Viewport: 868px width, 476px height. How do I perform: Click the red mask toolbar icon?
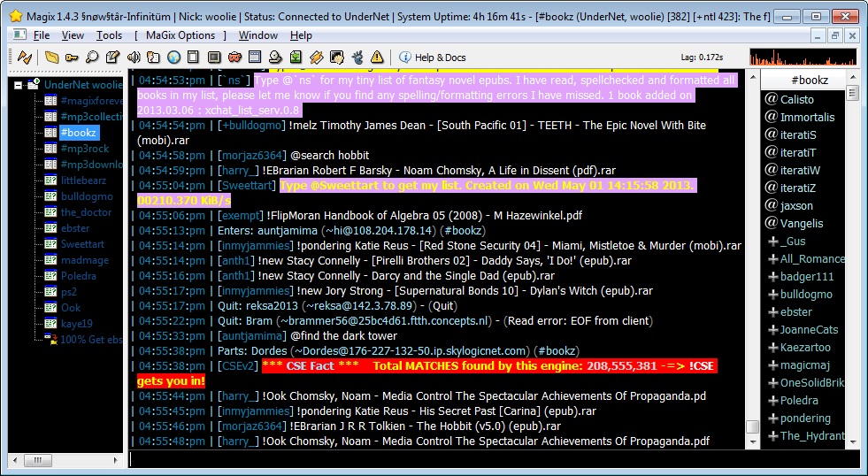coord(234,57)
